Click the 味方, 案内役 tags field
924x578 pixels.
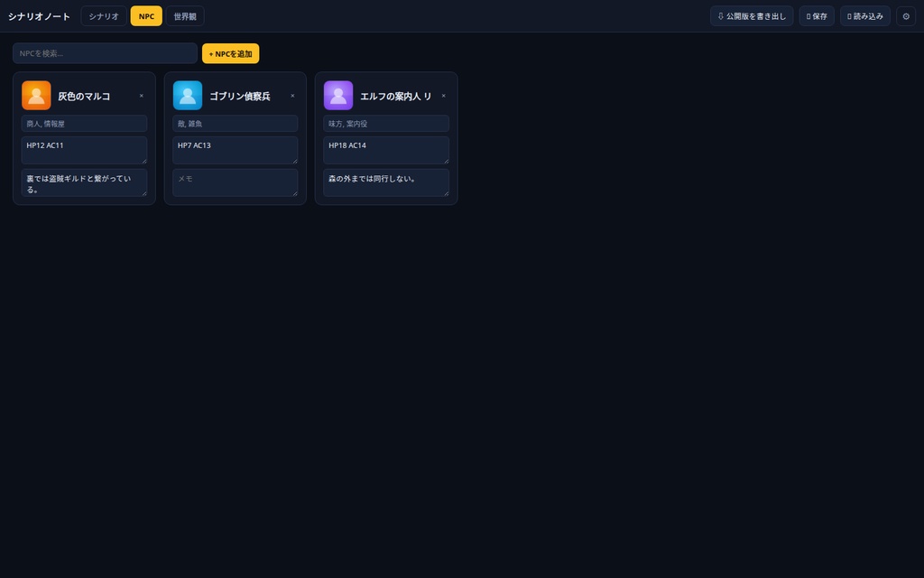(386, 124)
